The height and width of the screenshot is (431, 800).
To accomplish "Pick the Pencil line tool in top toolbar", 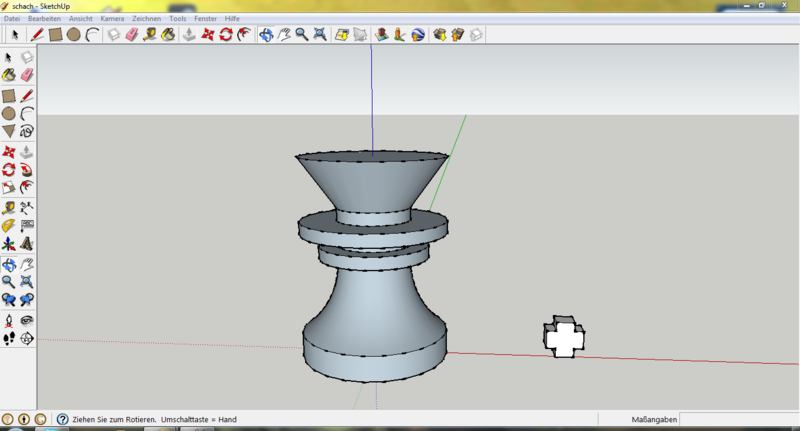I will [37, 34].
